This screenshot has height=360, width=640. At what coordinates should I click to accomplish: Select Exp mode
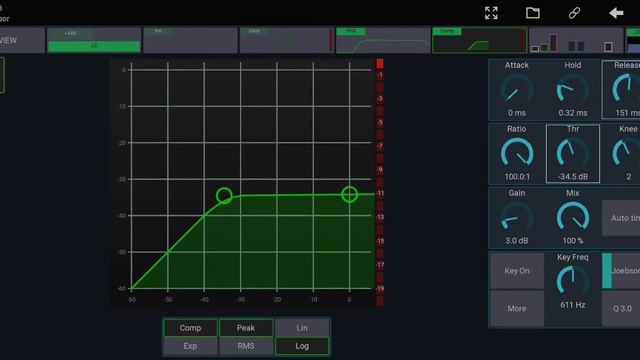tap(190, 346)
